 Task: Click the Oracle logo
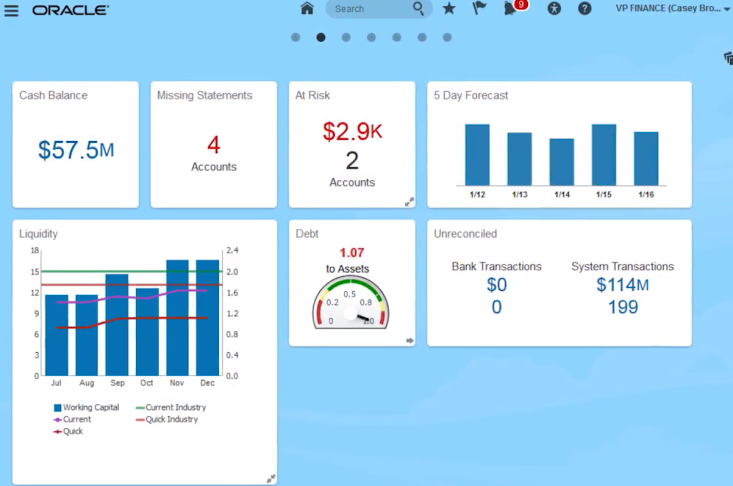pos(70,10)
